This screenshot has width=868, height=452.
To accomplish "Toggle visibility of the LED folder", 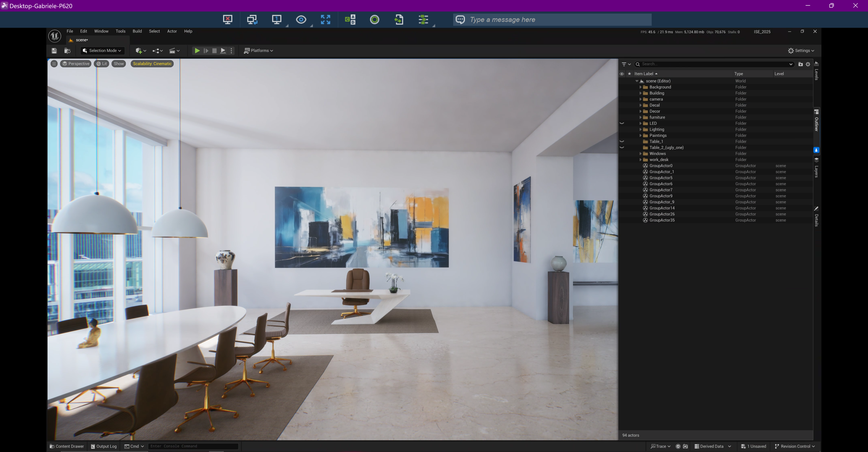I will point(622,123).
